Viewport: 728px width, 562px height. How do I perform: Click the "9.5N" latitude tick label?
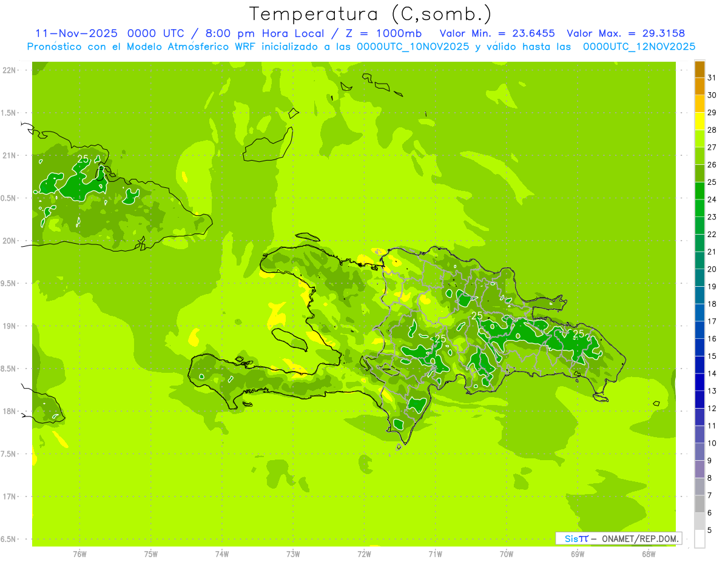tap(9, 283)
